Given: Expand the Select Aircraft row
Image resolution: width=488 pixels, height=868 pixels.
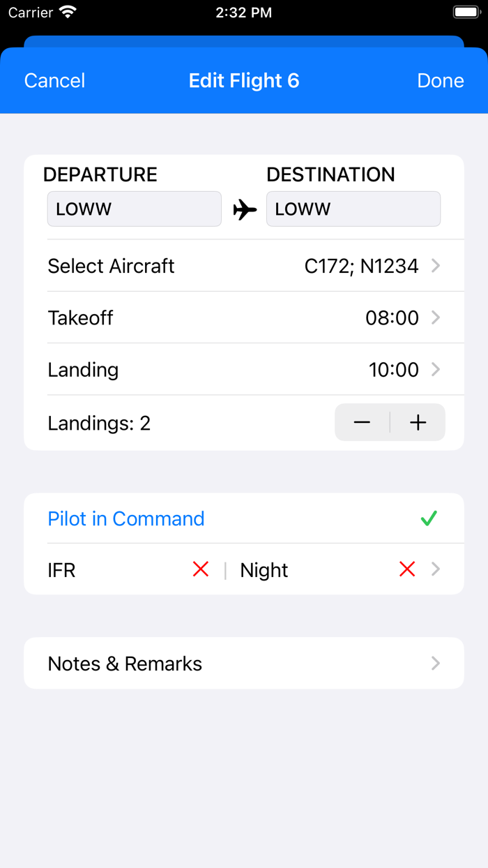Looking at the screenshot, I should coord(244,265).
